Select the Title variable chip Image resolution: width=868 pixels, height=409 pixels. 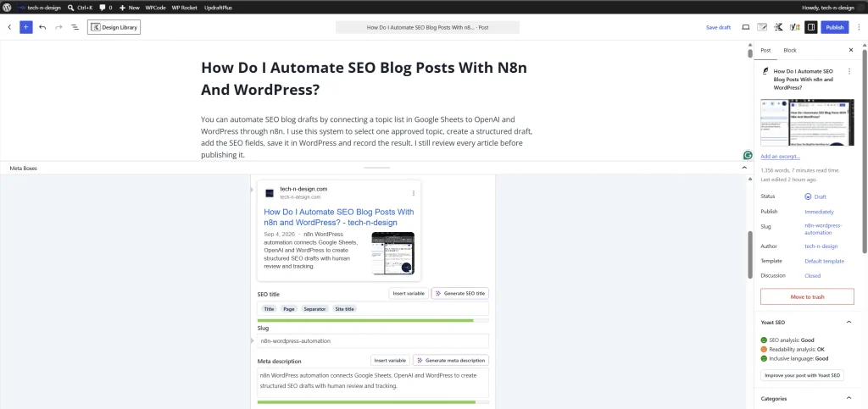[269, 309]
